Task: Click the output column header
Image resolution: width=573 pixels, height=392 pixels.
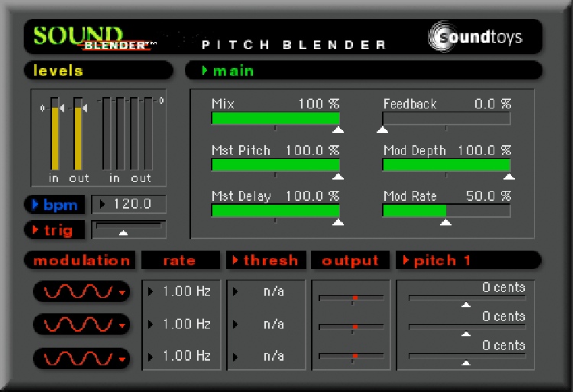Action: tap(350, 261)
